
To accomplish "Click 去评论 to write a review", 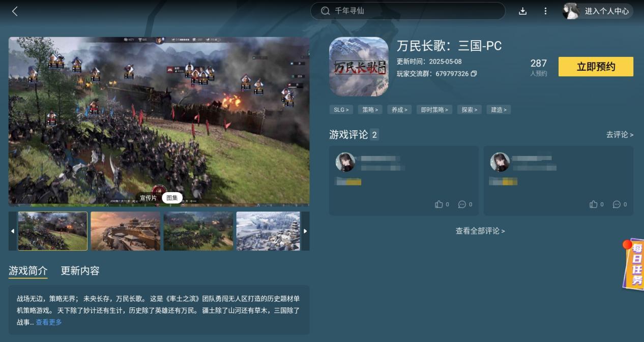I will (x=620, y=135).
